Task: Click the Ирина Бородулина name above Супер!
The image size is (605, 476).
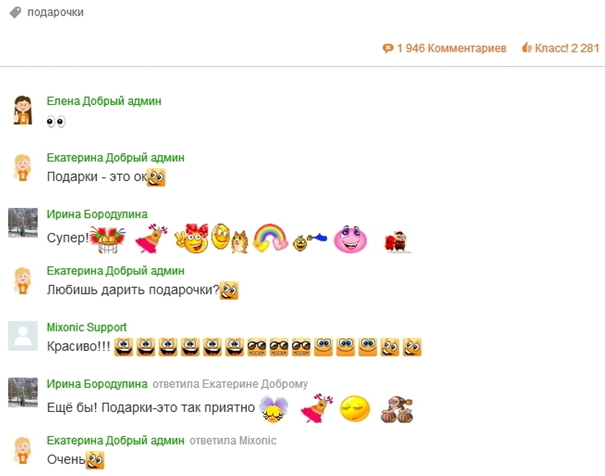Action: coord(97,214)
